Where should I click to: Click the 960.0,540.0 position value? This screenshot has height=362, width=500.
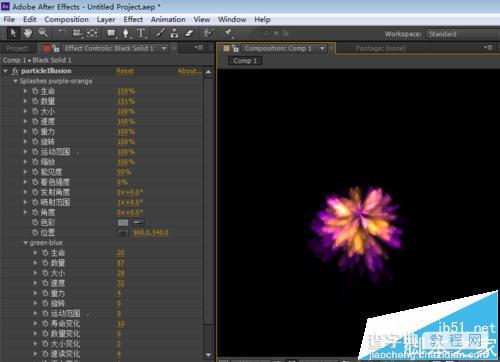(150, 233)
